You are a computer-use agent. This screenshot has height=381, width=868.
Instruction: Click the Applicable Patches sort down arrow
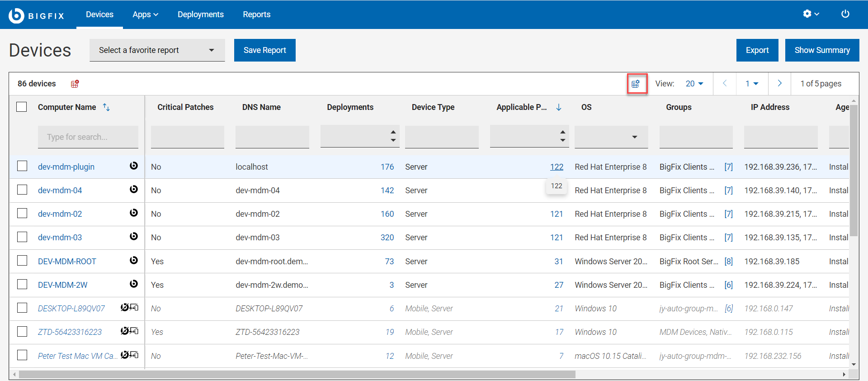click(x=559, y=107)
